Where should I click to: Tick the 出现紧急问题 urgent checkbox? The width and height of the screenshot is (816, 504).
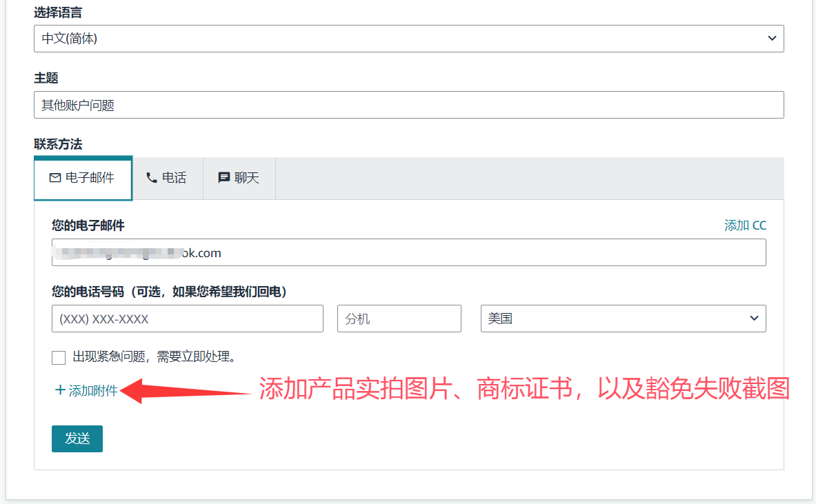(x=59, y=357)
